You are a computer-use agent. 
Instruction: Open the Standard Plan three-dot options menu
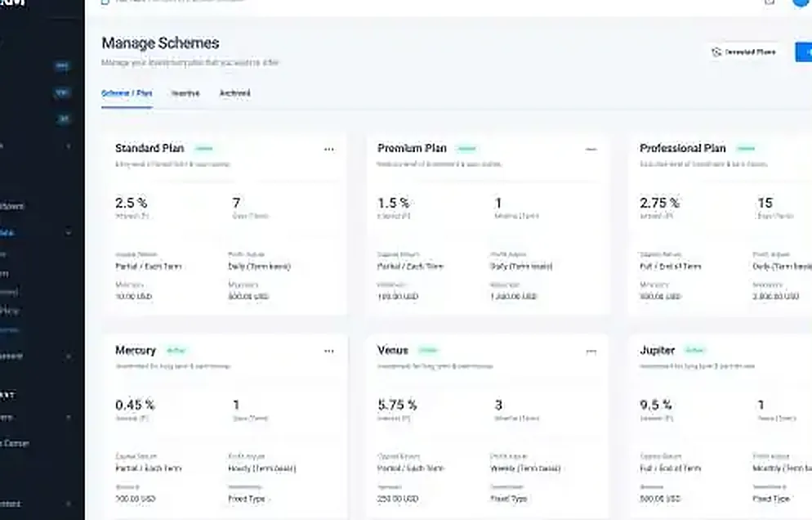pyautogui.click(x=329, y=150)
